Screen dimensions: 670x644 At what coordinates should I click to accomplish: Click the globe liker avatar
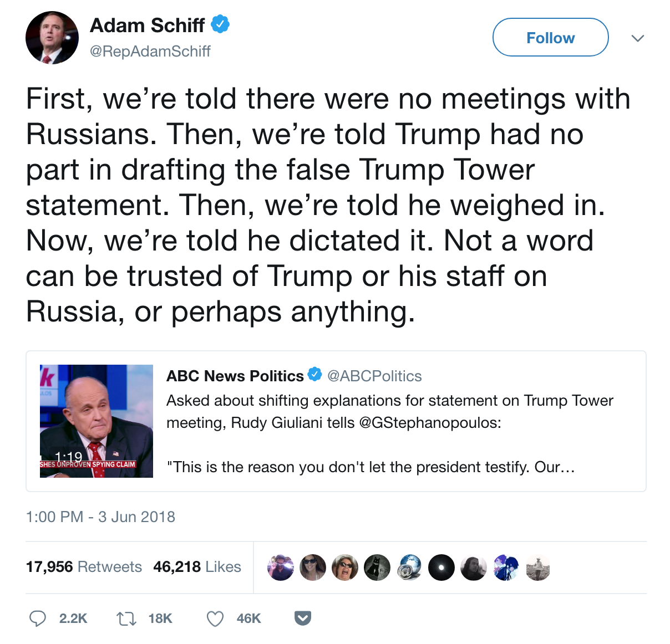tap(409, 568)
